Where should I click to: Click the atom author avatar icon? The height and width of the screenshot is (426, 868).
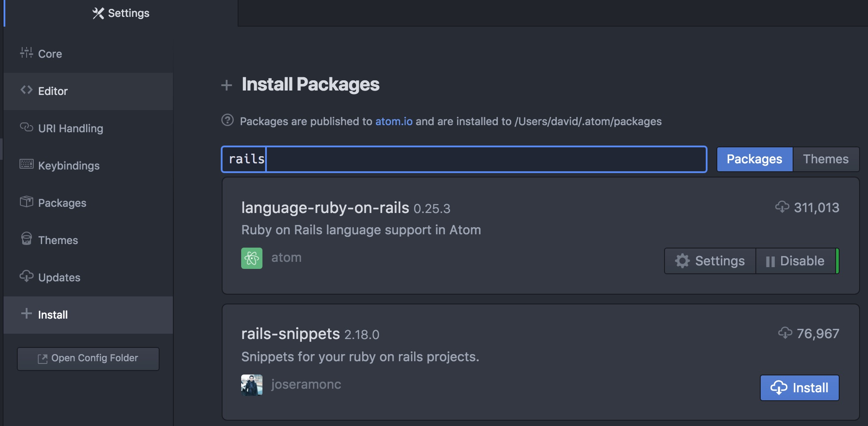click(251, 258)
